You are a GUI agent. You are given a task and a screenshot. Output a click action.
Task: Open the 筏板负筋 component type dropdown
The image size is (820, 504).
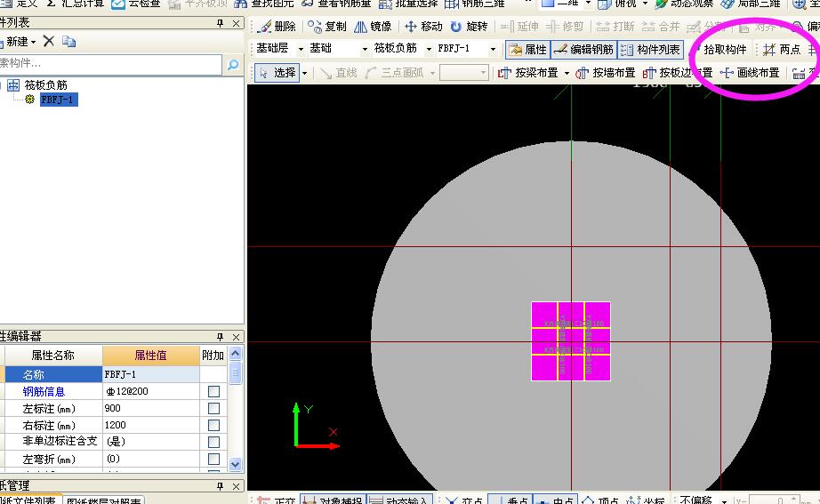pyautogui.click(x=429, y=49)
